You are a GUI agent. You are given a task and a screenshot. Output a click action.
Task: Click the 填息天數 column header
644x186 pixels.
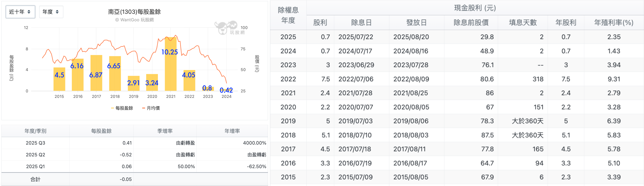point(523,23)
